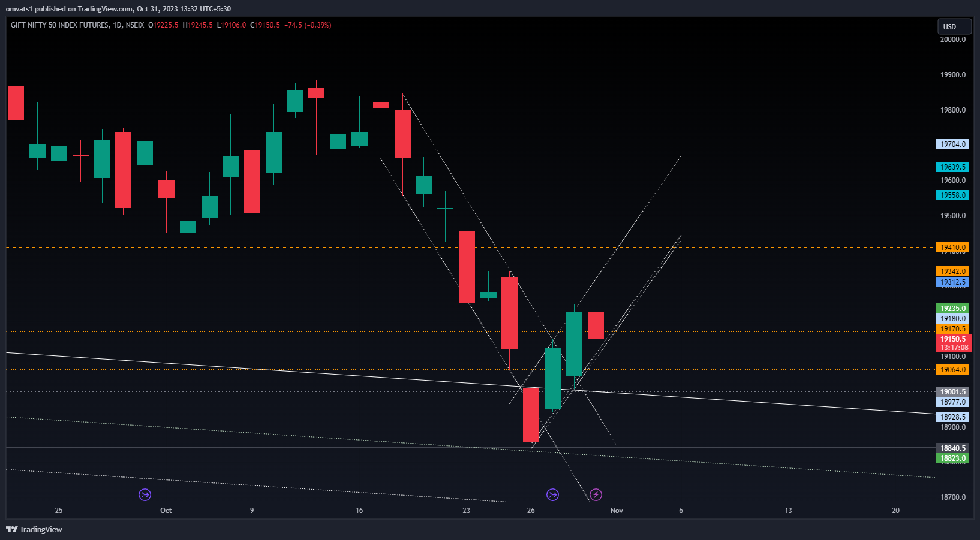Click the 6 date label on time axis
The height and width of the screenshot is (540, 980).
(681, 511)
